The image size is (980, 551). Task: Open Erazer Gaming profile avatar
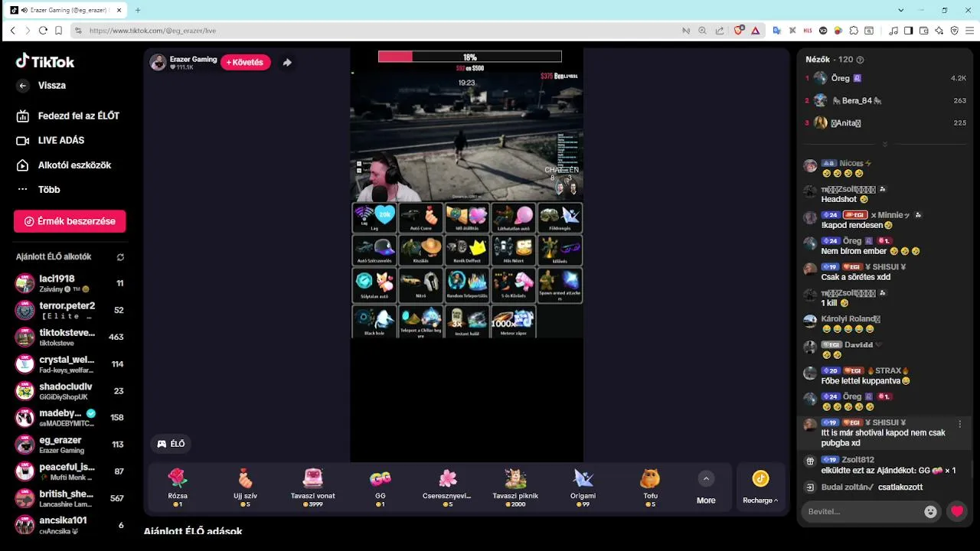coord(158,63)
